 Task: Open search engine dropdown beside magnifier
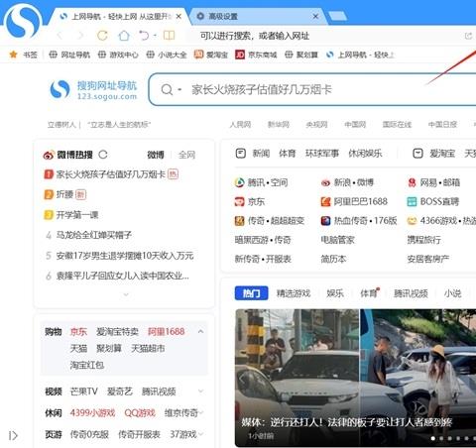[x=179, y=89]
